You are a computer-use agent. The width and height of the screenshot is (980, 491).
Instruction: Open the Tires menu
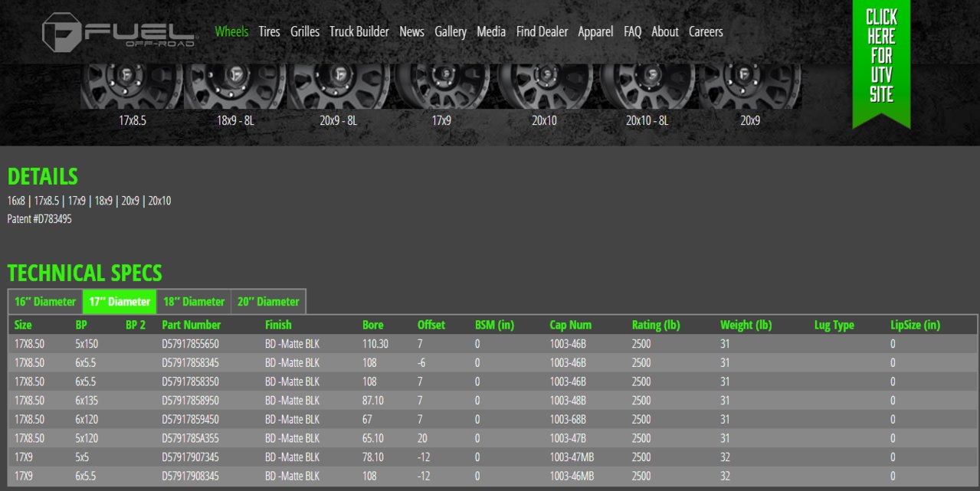(x=269, y=31)
